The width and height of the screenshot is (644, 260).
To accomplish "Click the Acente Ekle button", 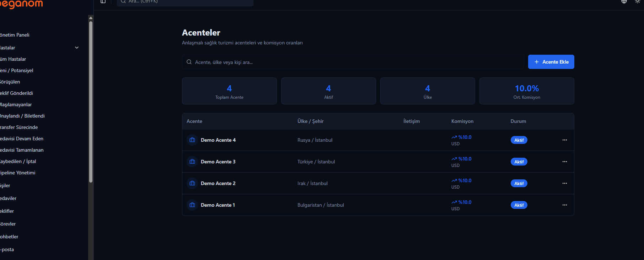I will pos(551,62).
